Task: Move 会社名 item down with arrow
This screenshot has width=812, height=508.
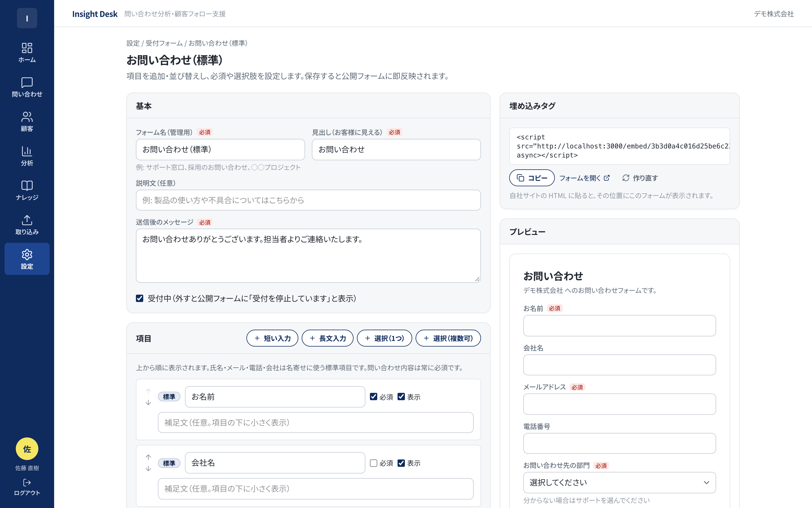Action: 148,469
